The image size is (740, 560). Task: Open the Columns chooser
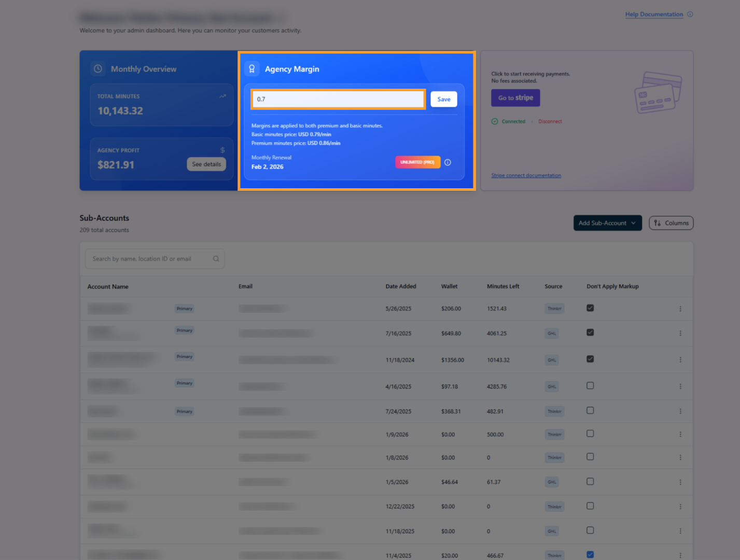[671, 223]
